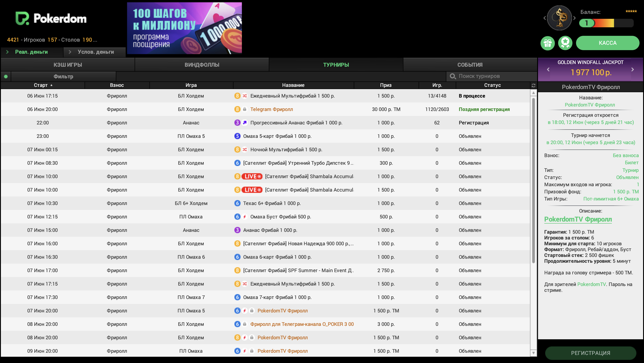Open the gift bonus icon
Image resolution: width=644 pixels, height=363 pixels.
547,43
